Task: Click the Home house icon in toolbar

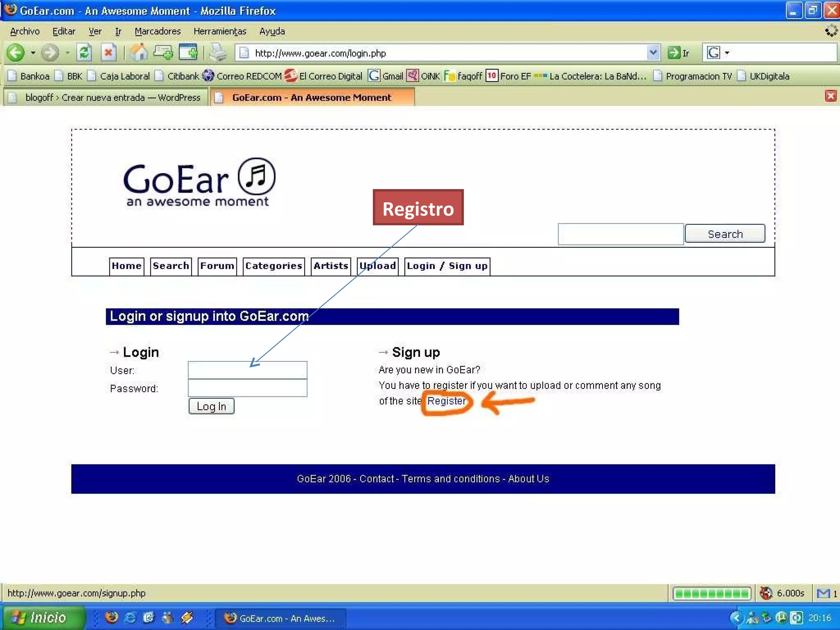Action: 139,53
